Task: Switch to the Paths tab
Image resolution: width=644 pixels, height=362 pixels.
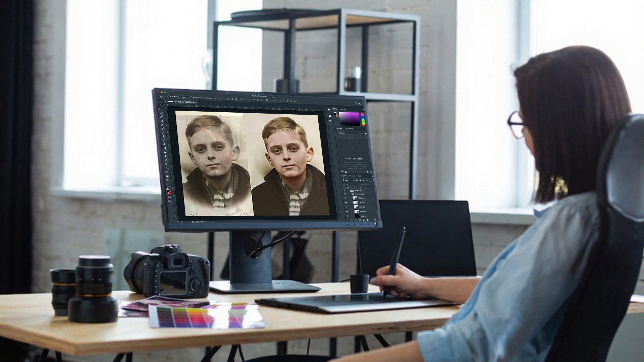Action: click(360, 176)
